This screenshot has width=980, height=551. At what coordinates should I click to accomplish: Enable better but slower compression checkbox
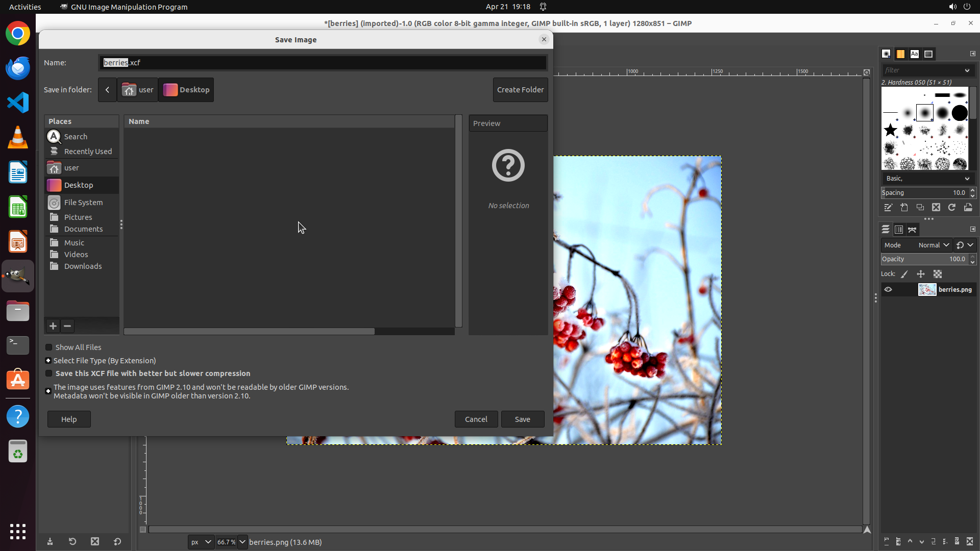pos(49,373)
